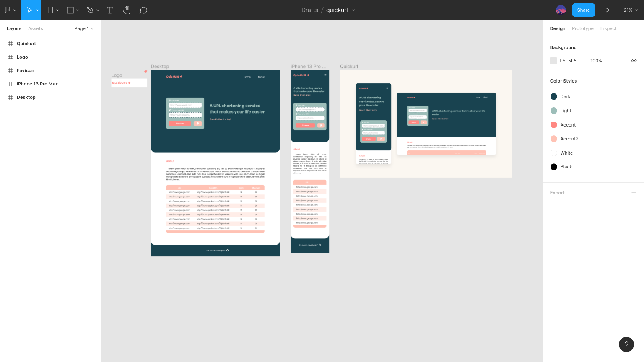Go to Drafts breadcrumb

(310, 10)
